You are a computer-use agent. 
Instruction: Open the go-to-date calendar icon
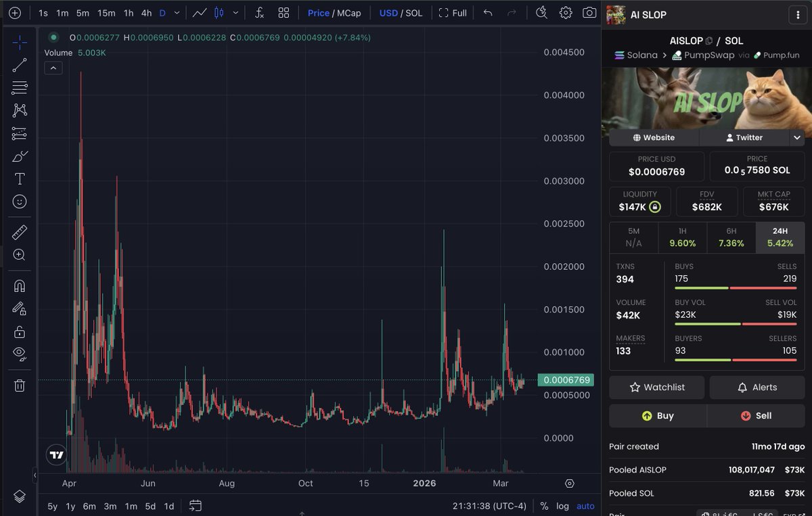[x=196, y=505]
